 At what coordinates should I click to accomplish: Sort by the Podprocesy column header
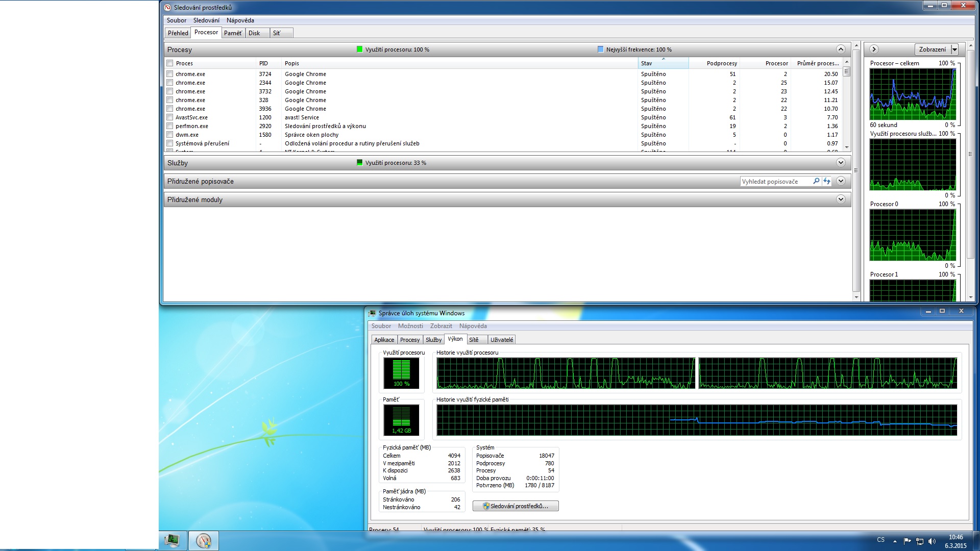coord(714,63)
